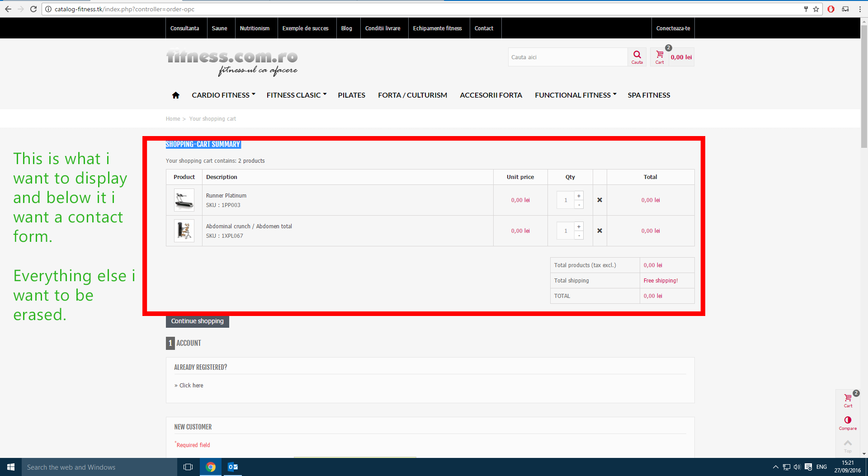The image size is (868, 476).
Task: Remove Runner Platinum from cart
Action: pos(599,200)
